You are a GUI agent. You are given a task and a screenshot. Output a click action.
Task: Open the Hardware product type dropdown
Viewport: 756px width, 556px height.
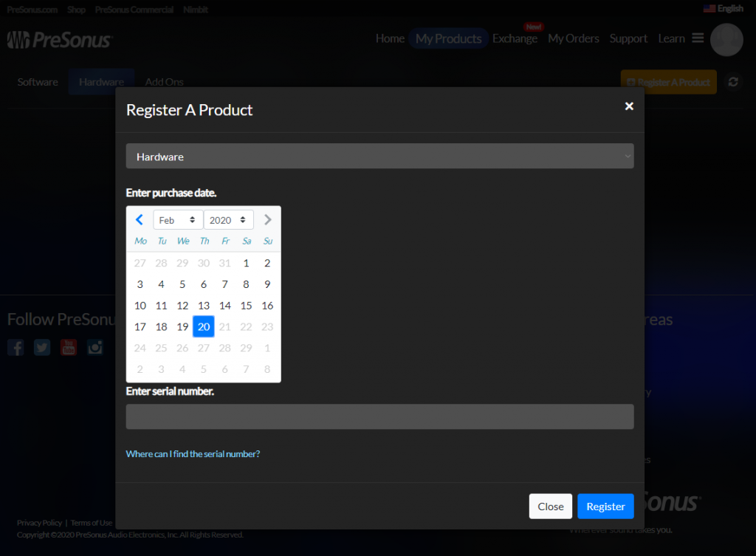pos(379,157)
